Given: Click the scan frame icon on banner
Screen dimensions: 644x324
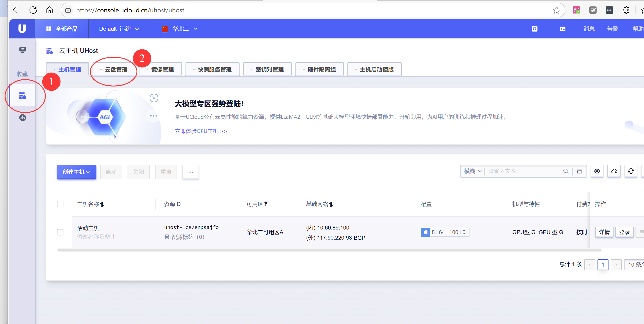Looking at the screenshot, I should click(154, 98).
